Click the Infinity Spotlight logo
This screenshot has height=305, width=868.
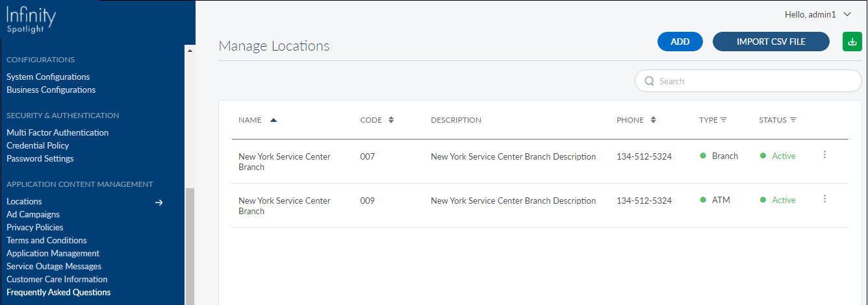tap(31, 18)
